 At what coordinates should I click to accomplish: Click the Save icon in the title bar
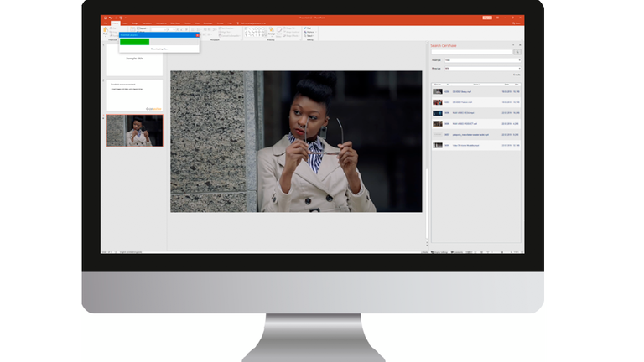coord(106,18)
